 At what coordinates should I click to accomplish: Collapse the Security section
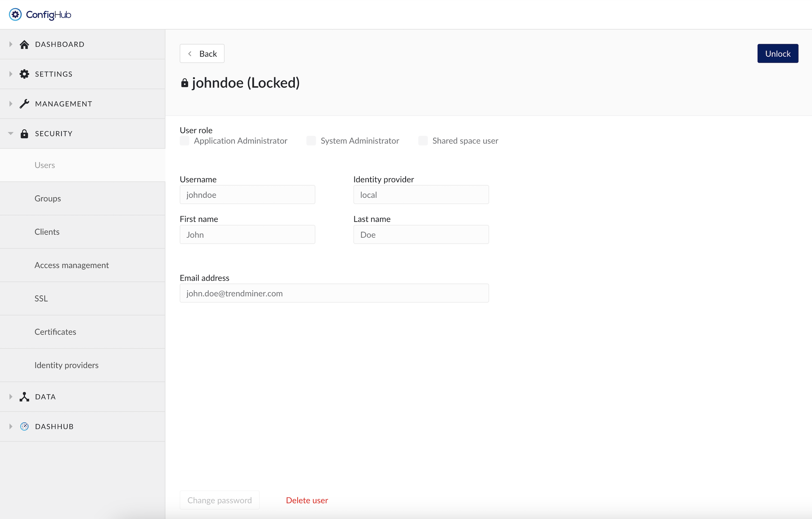click(x=11, y=133)
